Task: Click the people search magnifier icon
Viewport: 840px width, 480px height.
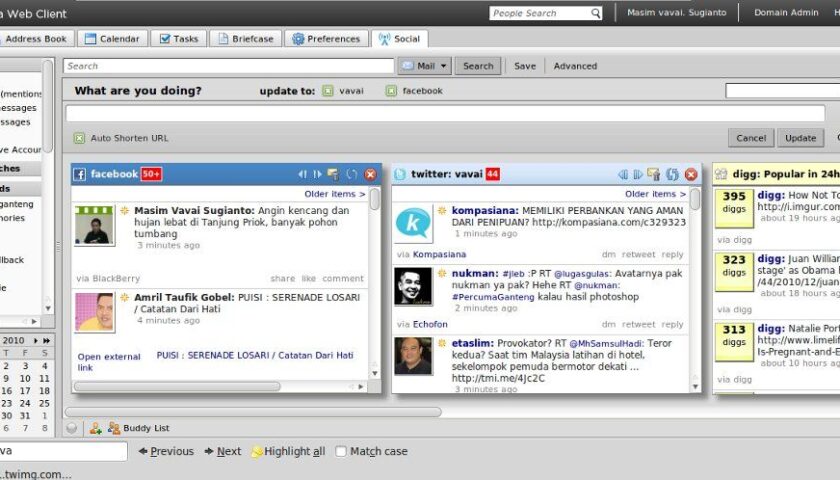Action: point(596,13)
